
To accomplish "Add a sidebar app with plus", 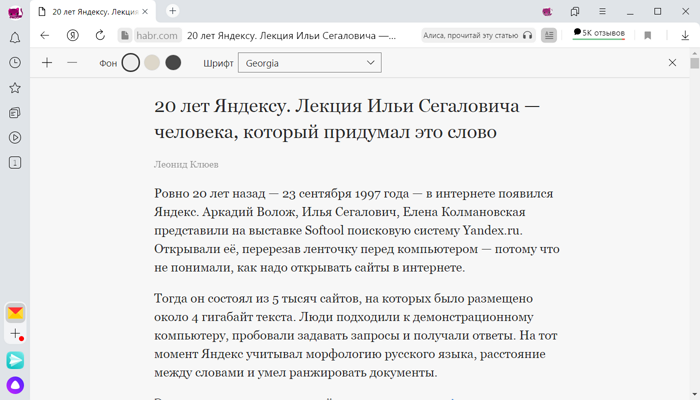I will pyautogui.click(x=15, y=333).
